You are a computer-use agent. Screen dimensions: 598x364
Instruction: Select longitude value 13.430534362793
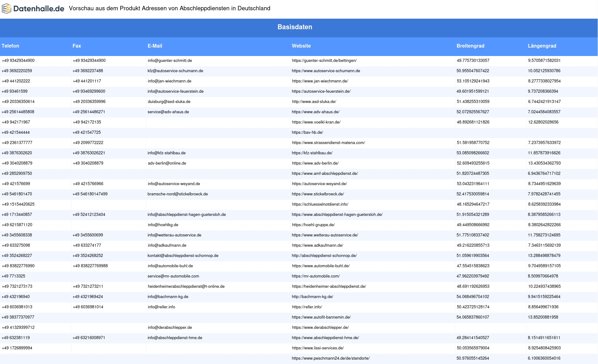(544, 163)
